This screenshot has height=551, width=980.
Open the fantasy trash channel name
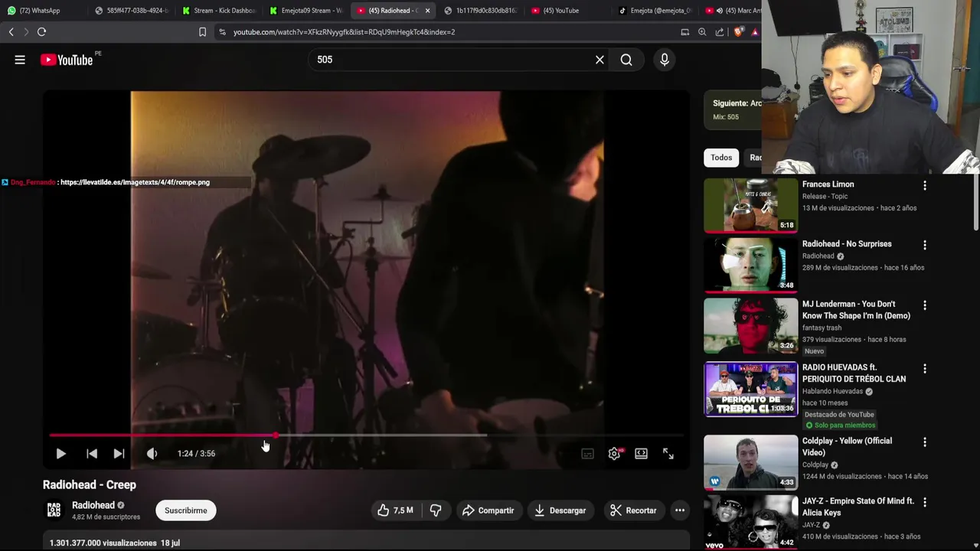click(822, 328)
